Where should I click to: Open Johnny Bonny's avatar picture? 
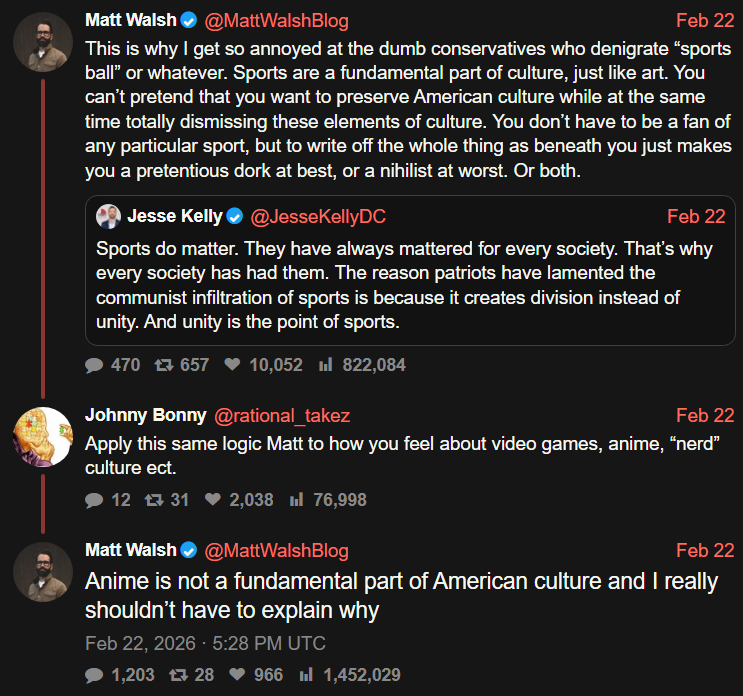pos(42,438)
